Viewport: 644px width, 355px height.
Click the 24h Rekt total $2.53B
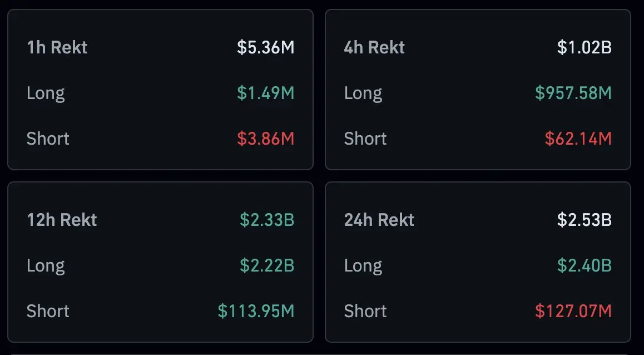584,220
